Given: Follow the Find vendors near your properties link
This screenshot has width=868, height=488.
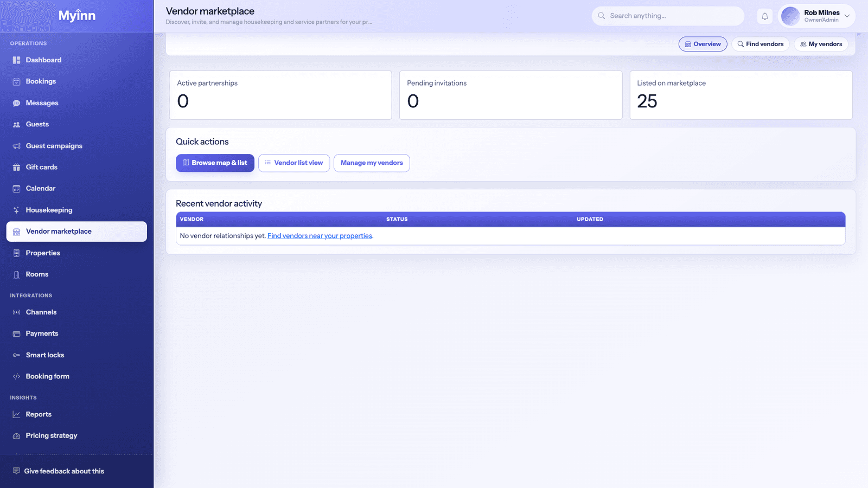Looking at the screenshot, I should (320, 236).
